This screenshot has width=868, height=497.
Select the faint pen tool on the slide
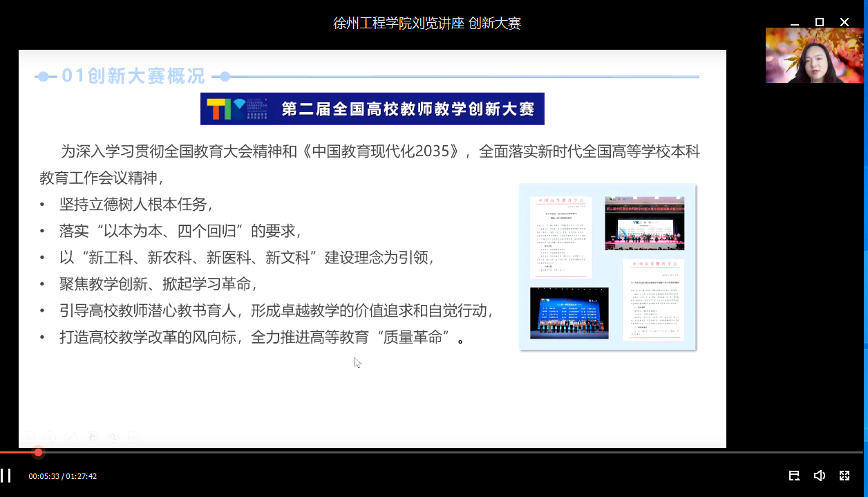[70, 437]
